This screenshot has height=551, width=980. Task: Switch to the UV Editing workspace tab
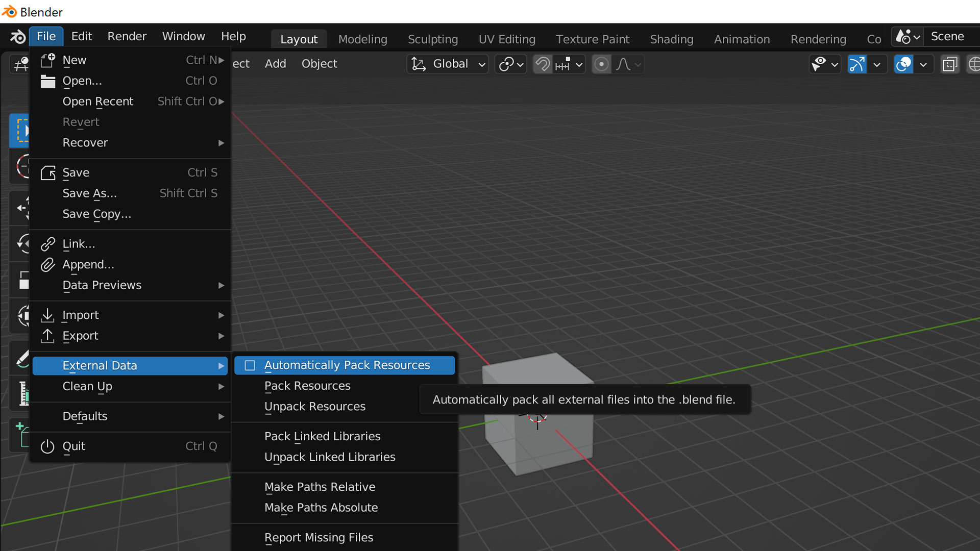pos(507,39)
